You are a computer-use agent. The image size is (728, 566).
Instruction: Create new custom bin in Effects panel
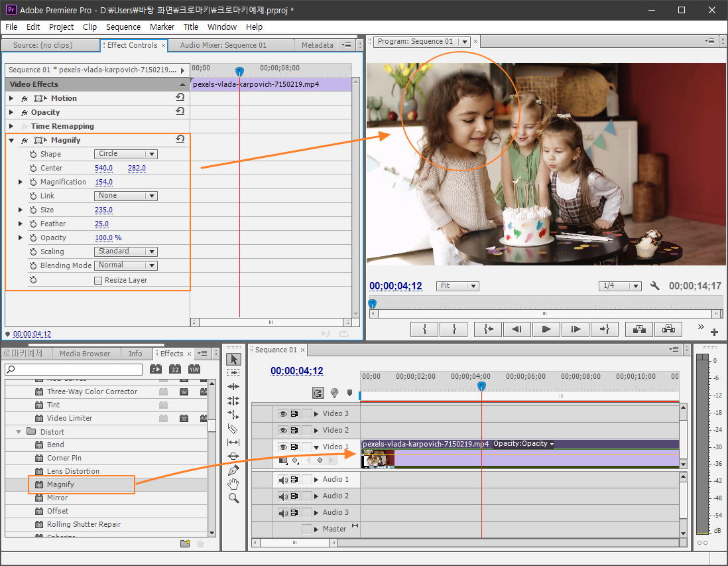click(x=185, y=543)
